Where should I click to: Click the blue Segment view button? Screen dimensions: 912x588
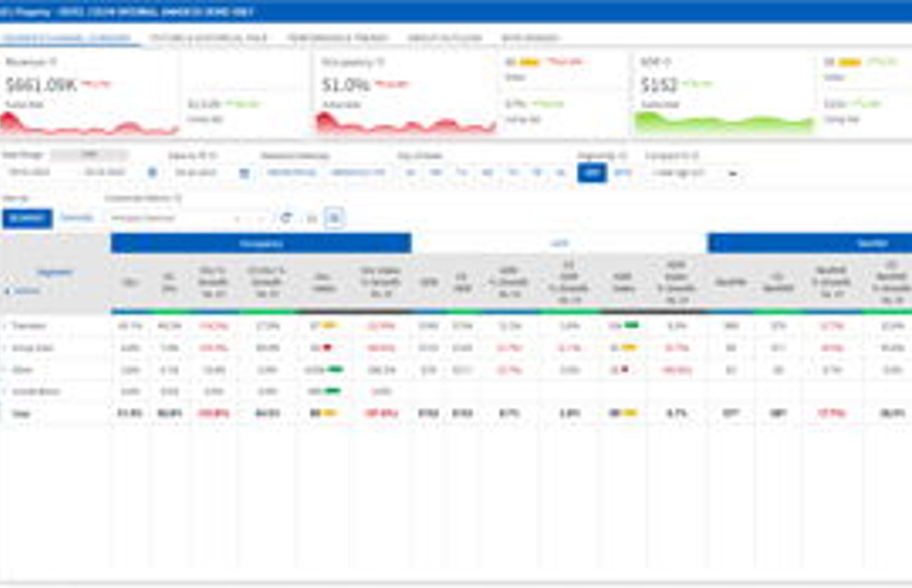(x=27, y=218)
